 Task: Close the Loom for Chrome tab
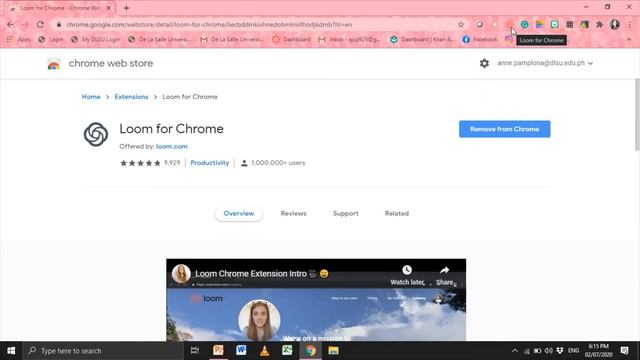click(x=109, y=8)
